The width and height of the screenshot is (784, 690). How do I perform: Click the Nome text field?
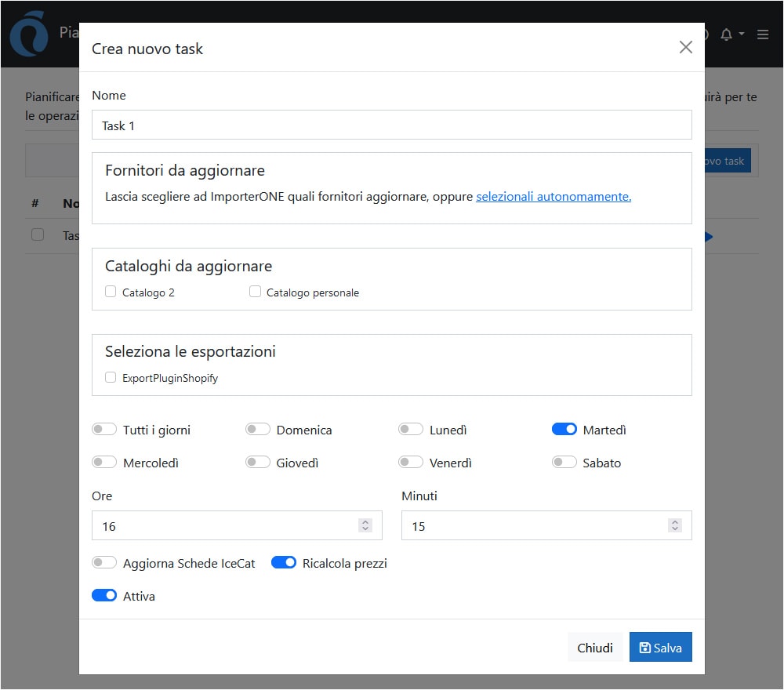[391, 125]
